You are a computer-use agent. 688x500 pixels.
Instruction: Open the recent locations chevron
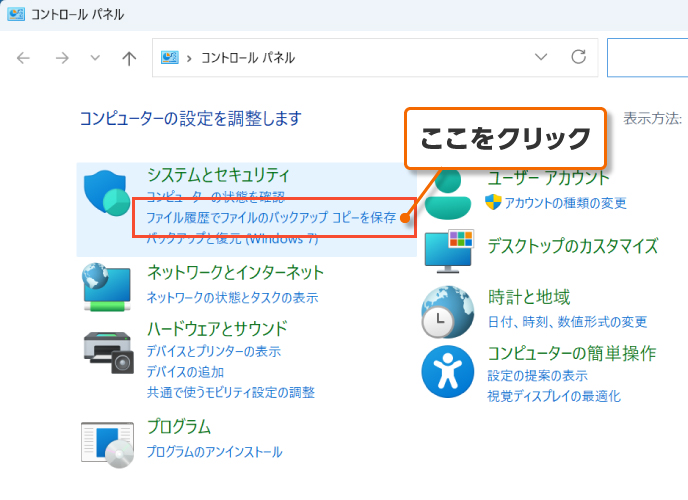tap(95, 58)
